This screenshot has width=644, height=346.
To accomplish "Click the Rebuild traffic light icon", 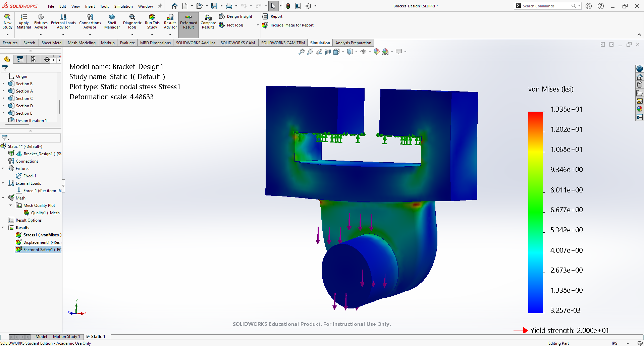I will click(288, 6).
